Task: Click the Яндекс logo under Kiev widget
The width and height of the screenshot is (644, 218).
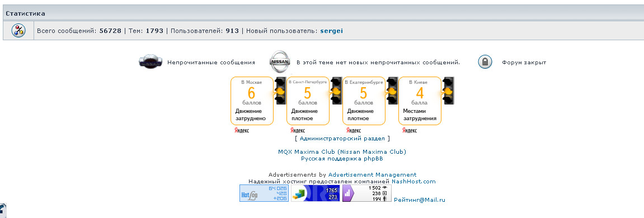Action: point(410,131)
